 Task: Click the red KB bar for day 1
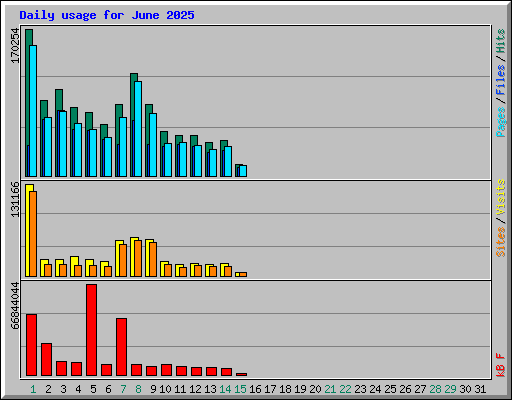[x=32, y=345]
